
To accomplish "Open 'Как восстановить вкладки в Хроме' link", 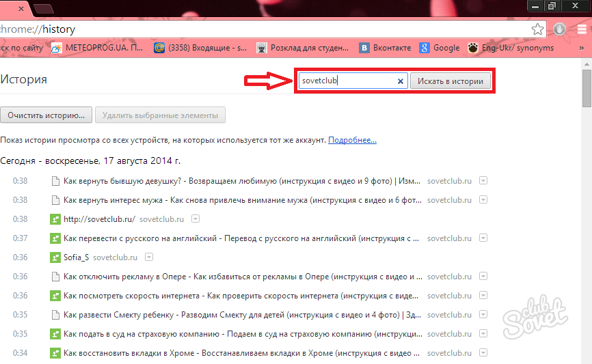I will [241, 353].
